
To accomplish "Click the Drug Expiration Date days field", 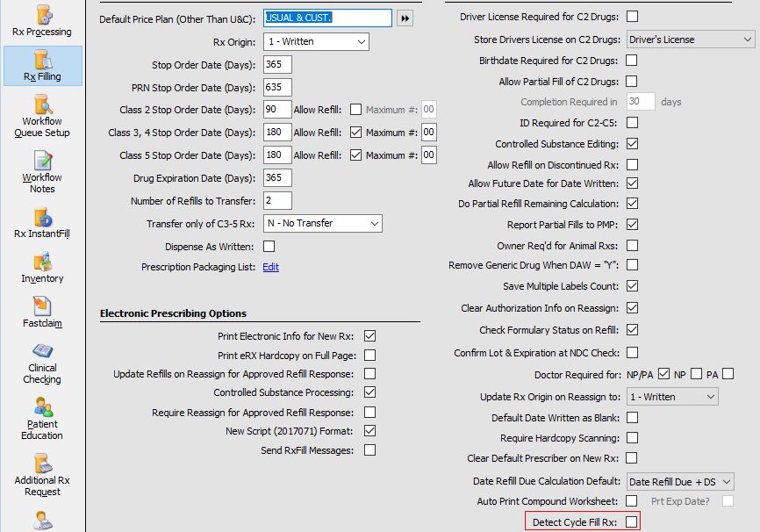I will tap(277, 178).
